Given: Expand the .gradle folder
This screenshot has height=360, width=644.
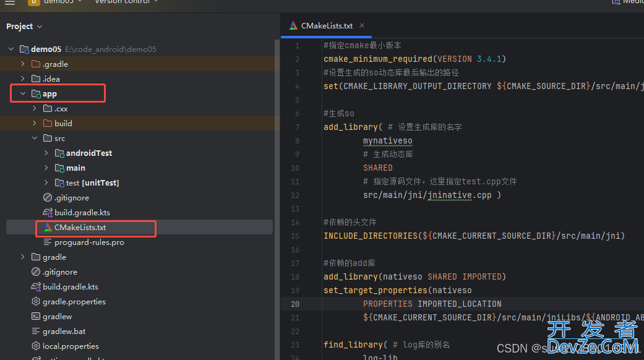Looking at the screenshot, I should pyautogui.click(x=23, y=64).
